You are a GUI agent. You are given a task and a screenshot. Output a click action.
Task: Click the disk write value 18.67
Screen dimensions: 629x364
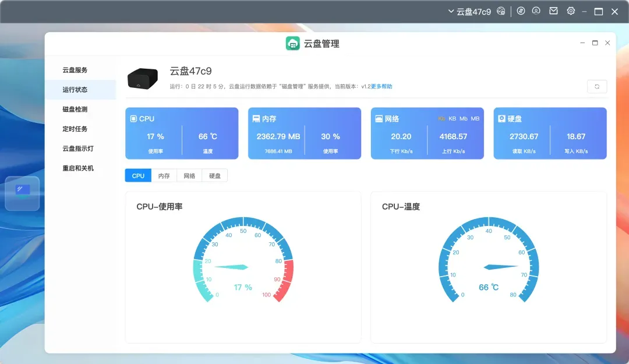(x=576, y=137)
